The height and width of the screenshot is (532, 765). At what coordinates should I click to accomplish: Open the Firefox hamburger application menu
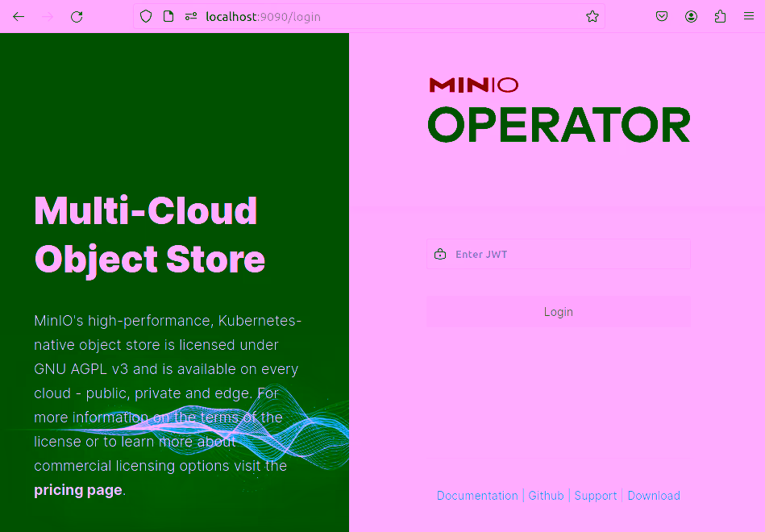tap(749, 16)
